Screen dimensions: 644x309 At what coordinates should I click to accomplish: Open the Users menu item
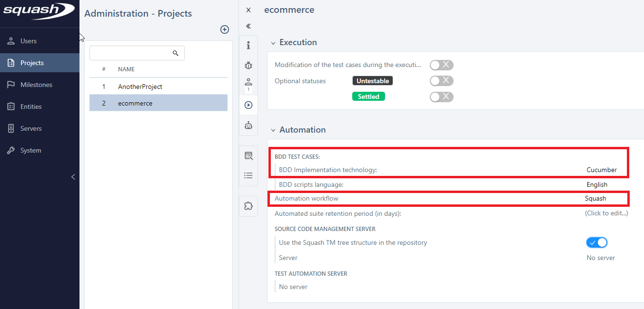29,41
